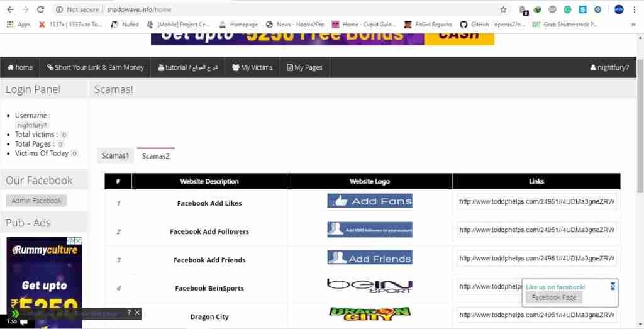
Task: Open the Homepage bookmark
Action: tap(238, 25)
